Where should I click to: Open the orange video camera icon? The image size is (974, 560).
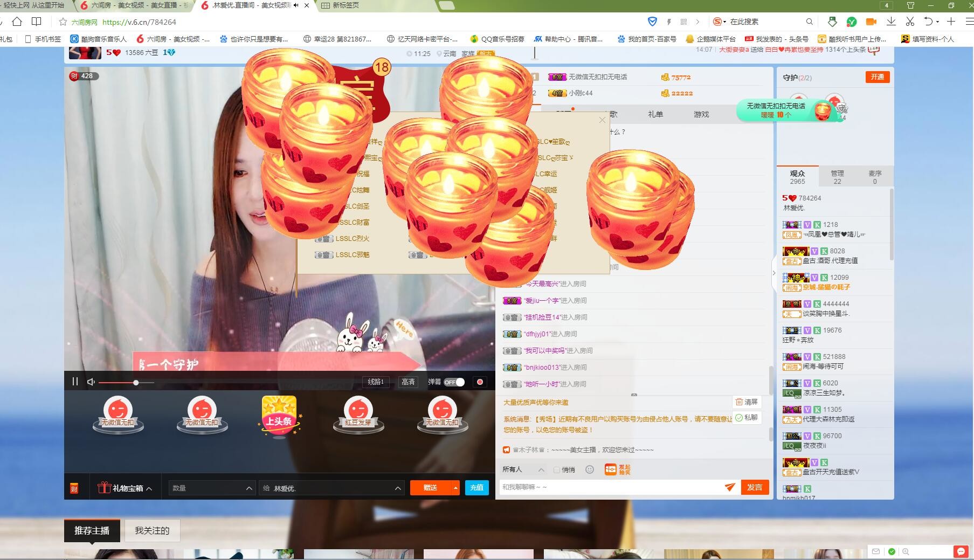[871, 22]
